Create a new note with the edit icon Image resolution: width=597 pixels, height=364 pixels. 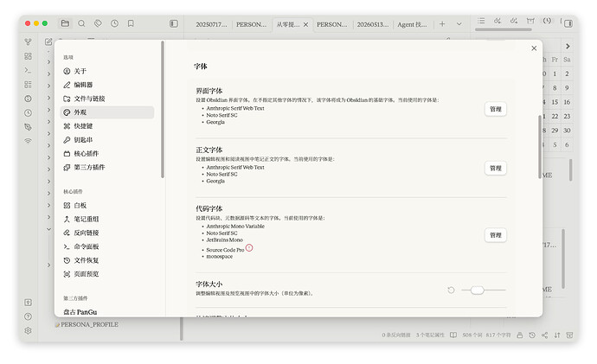[x=48, y=42]
